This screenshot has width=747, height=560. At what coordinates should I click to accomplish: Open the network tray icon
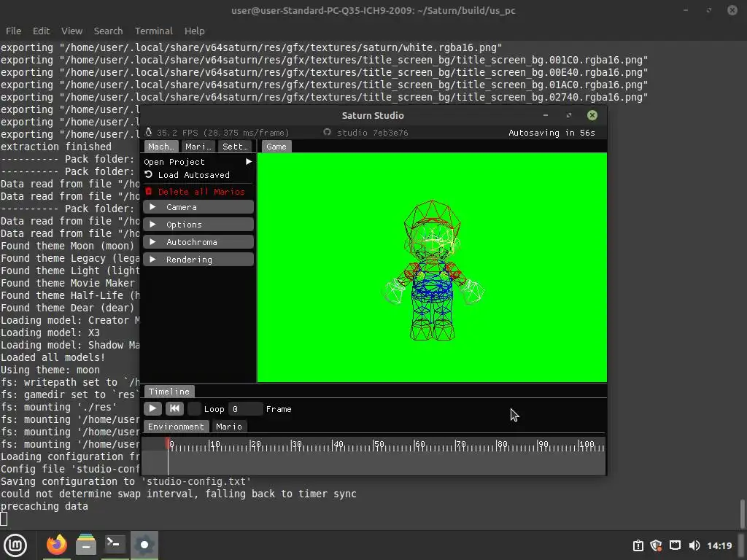(675, 545)
